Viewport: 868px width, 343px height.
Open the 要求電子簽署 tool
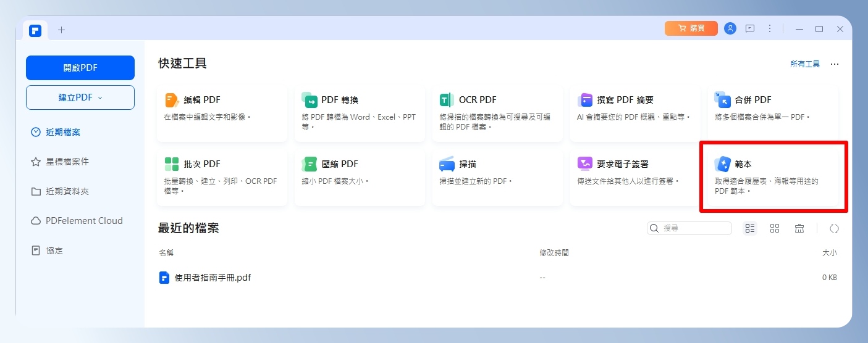tap(634, 177)
